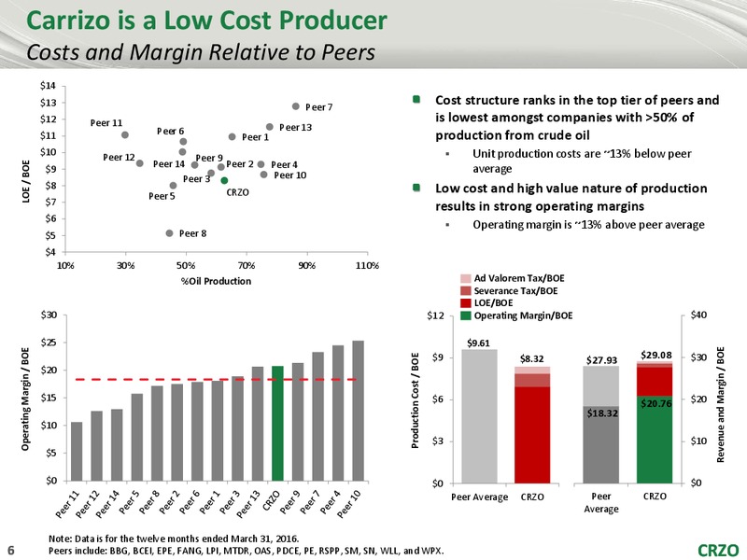
Task: Click the red CRZO LOE cost bar segment
Action: (532, 435)
